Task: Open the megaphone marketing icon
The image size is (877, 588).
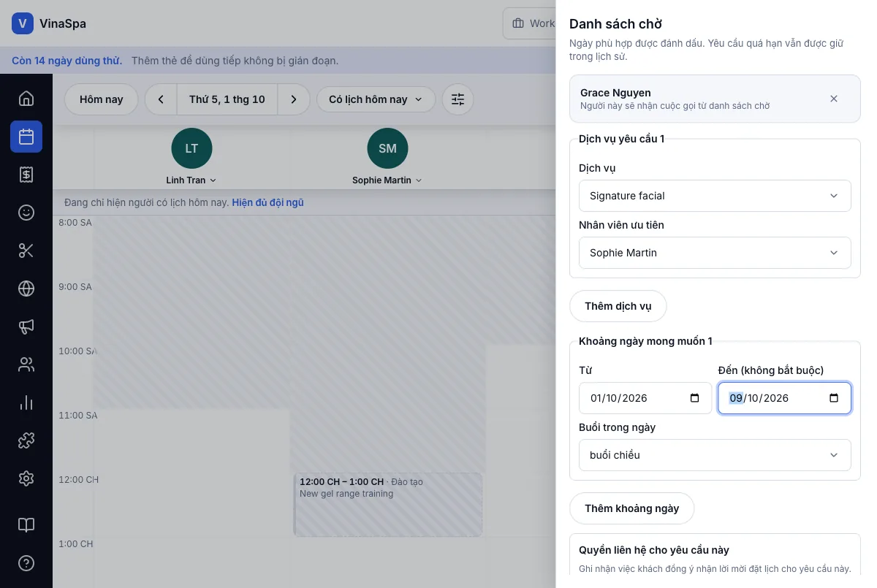Action: pos(26,327)
